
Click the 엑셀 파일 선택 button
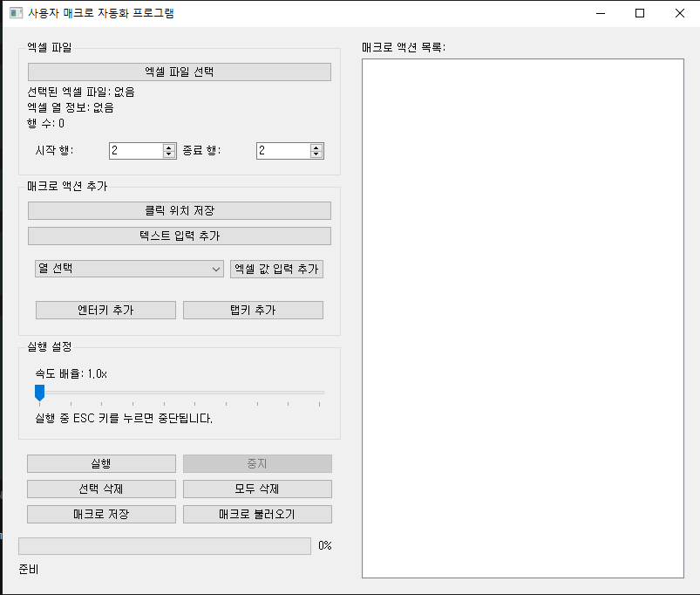179,72
